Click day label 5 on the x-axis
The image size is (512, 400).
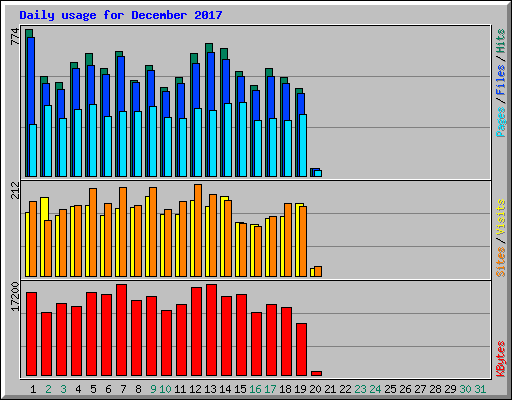click(x=93, y=389)
